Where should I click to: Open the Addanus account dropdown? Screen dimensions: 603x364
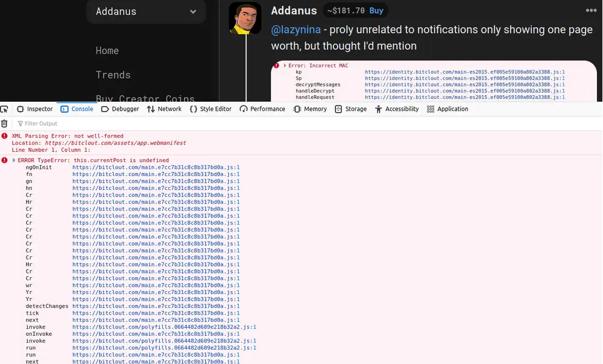point(193,11)
